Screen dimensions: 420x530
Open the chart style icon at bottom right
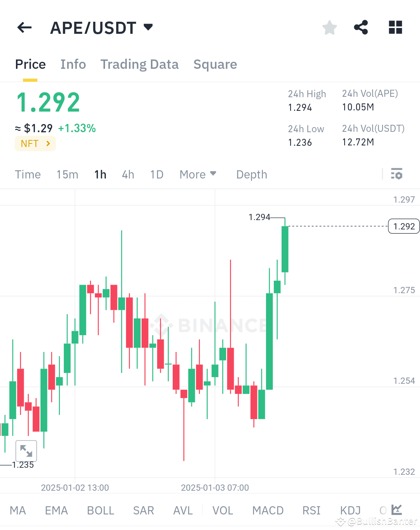[396, 510]
